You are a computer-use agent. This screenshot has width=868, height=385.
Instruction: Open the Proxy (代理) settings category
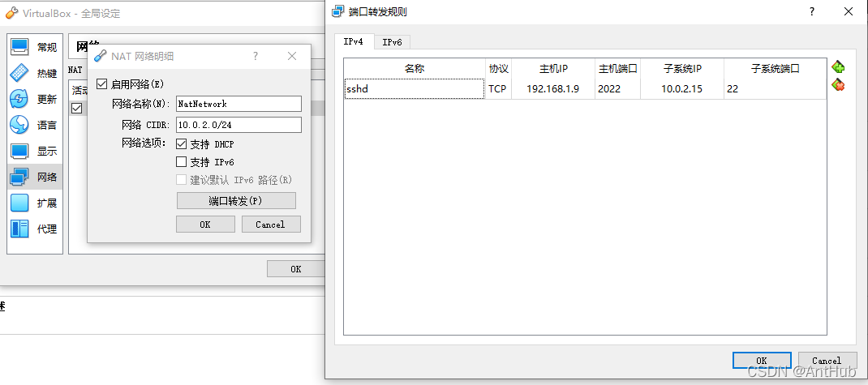click(35, 229)
